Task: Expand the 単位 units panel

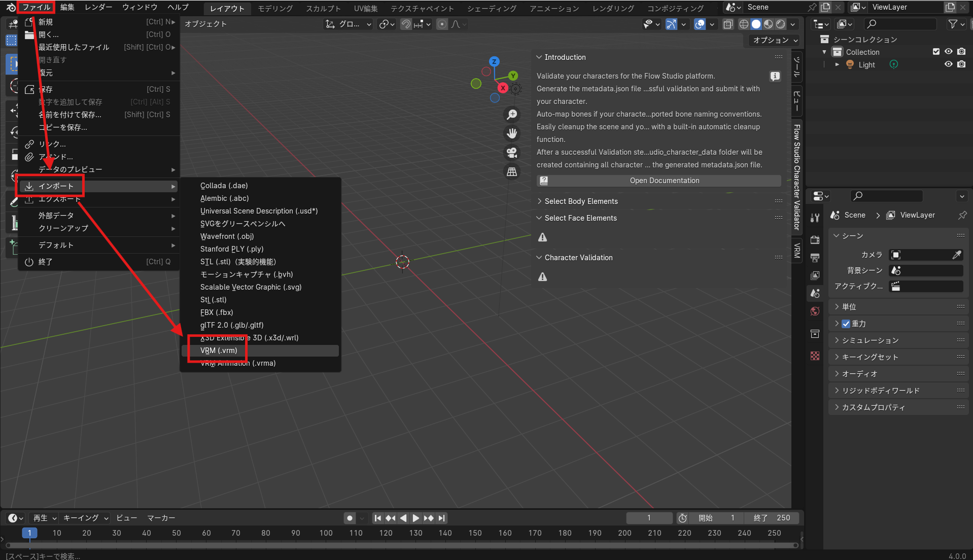Action: 849,307
